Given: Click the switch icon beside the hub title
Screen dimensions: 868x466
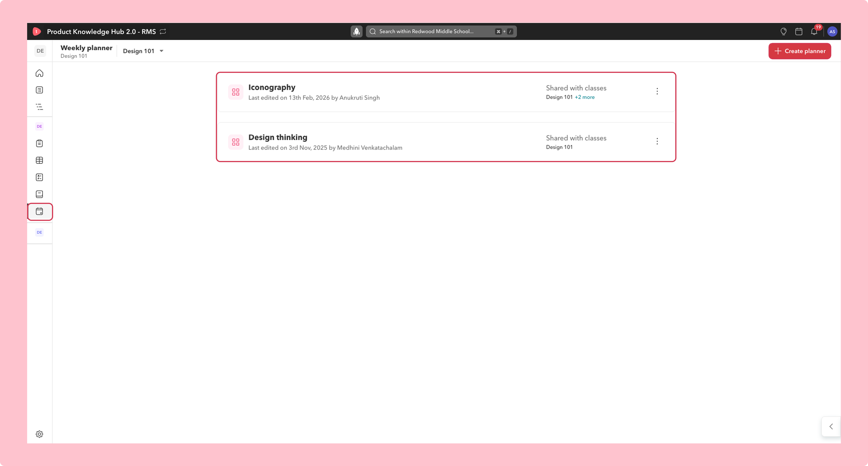Looking at the screenshot, I should click(x=163, y=31).
